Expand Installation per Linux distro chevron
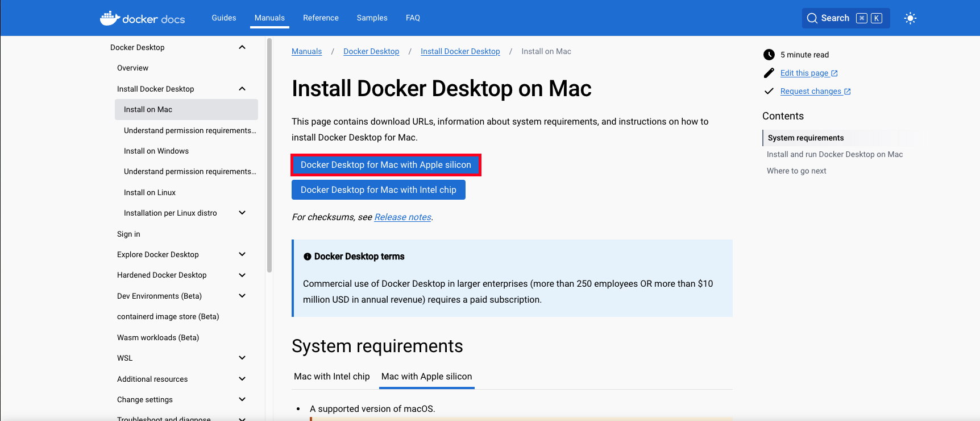 [x=242, y=213]
